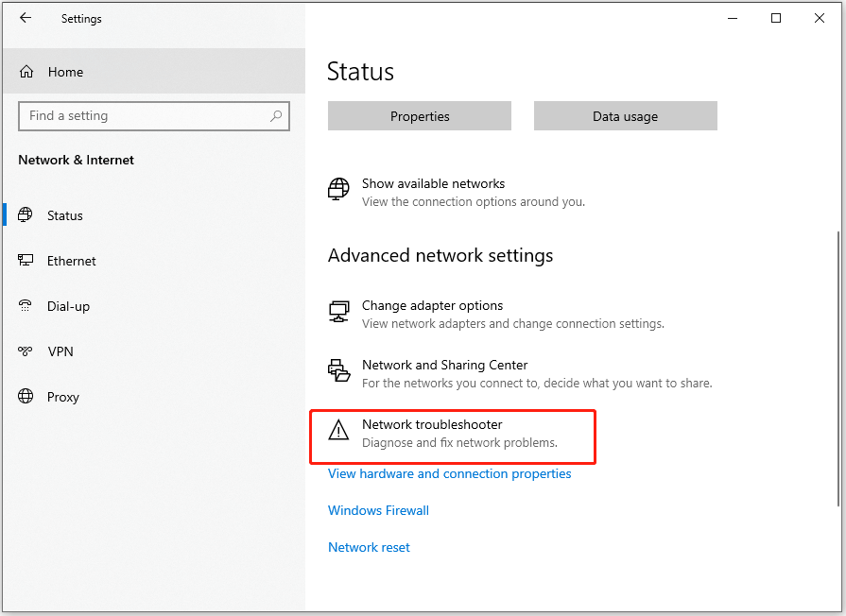The image size is (846, 616).
Task: Click the Proxy globe icon
Action: click(x=26, y=397)
